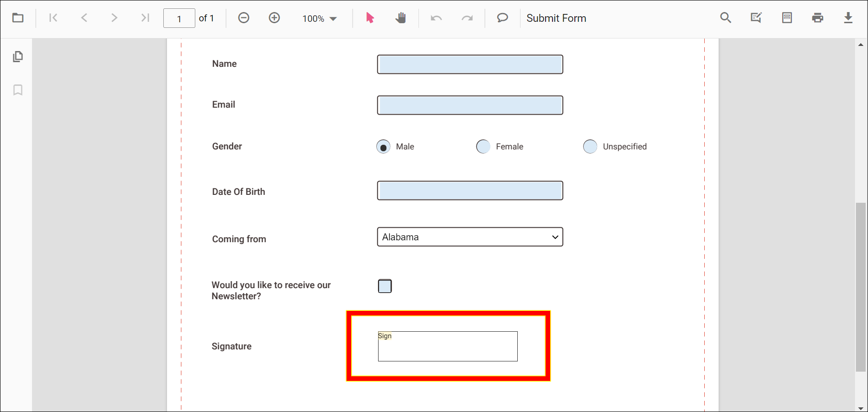Open the Coming from Alabama dropdown
868x412 pixels.
[x=470, y=237]
